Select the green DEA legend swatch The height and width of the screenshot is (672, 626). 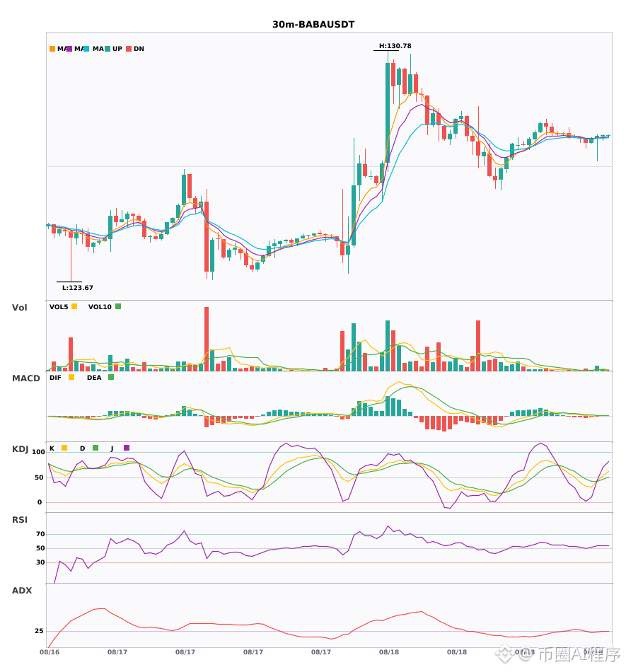pyautogui.click(x=111, y=377)
